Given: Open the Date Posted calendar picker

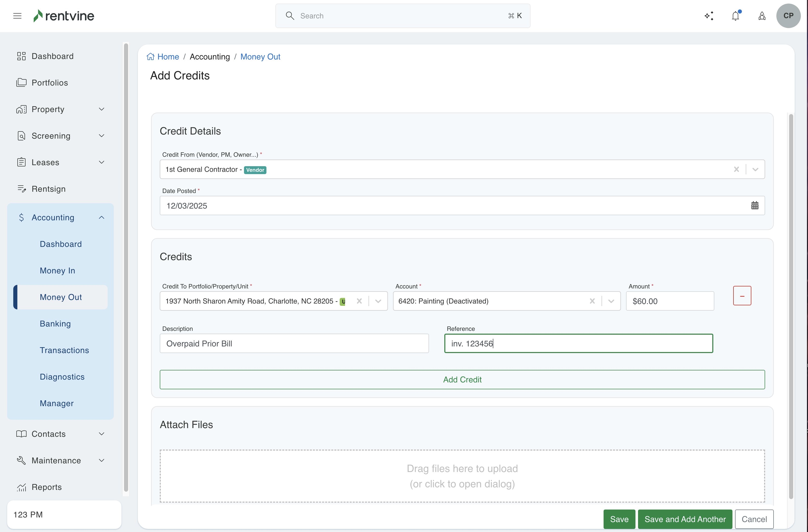Looking at the screenshot, I should click(x=754, y=205).
